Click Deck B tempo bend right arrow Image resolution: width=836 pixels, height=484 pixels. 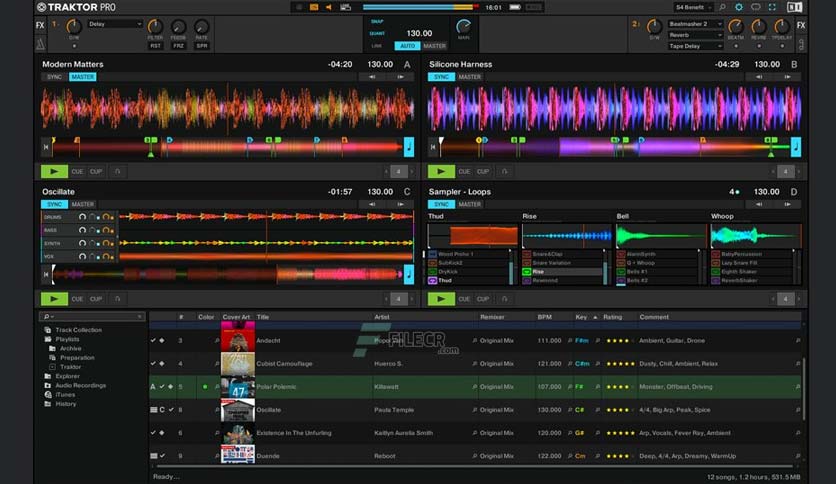tap(787, 77)
